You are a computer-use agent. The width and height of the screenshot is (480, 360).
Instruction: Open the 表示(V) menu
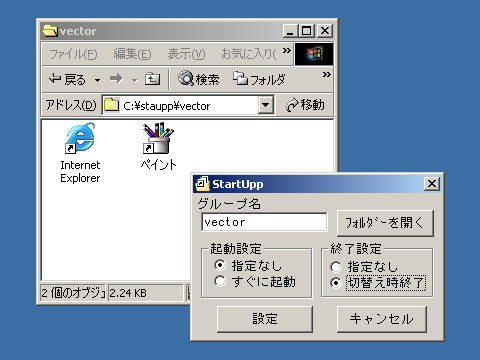pos(186,54)
